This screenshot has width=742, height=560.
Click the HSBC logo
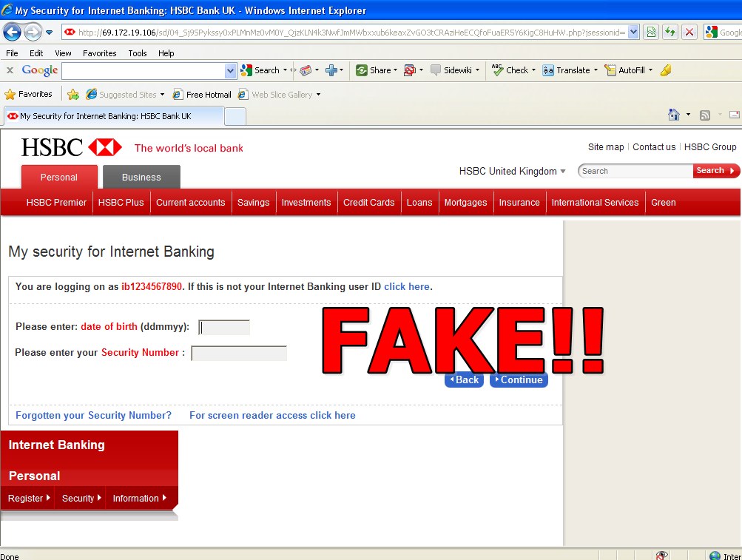pos(72,147)
